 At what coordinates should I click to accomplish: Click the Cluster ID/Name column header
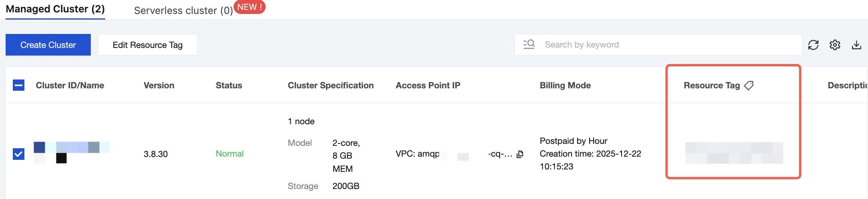tap(70, 86)
